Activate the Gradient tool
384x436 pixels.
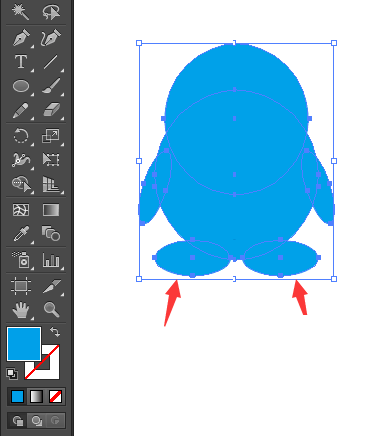pyautogui.click(x=51, y=210)
